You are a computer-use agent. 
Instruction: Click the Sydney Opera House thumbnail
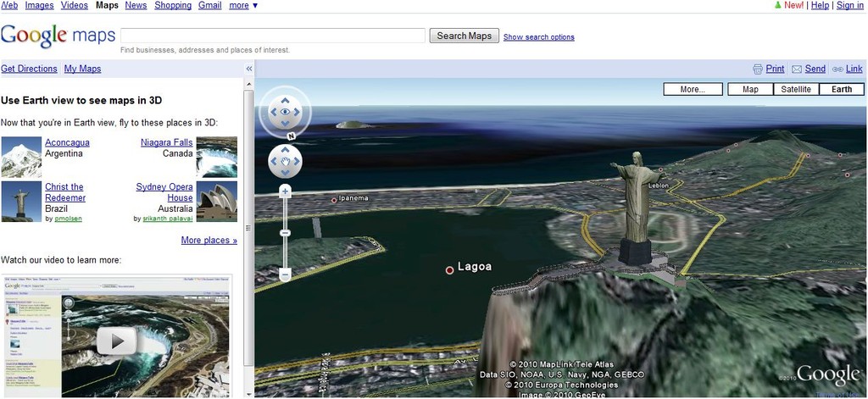coord(217,202)
